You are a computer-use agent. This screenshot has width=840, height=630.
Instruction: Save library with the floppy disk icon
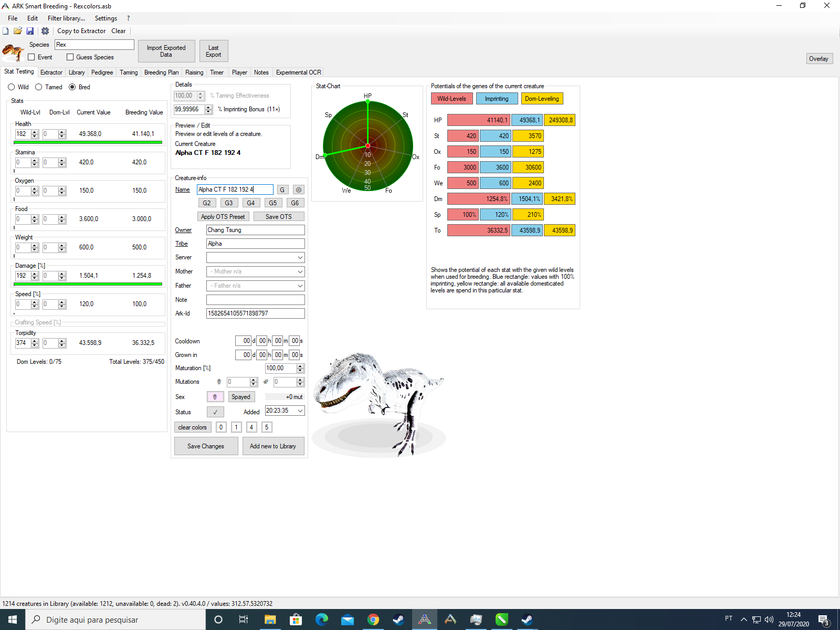tap(30, 31)
